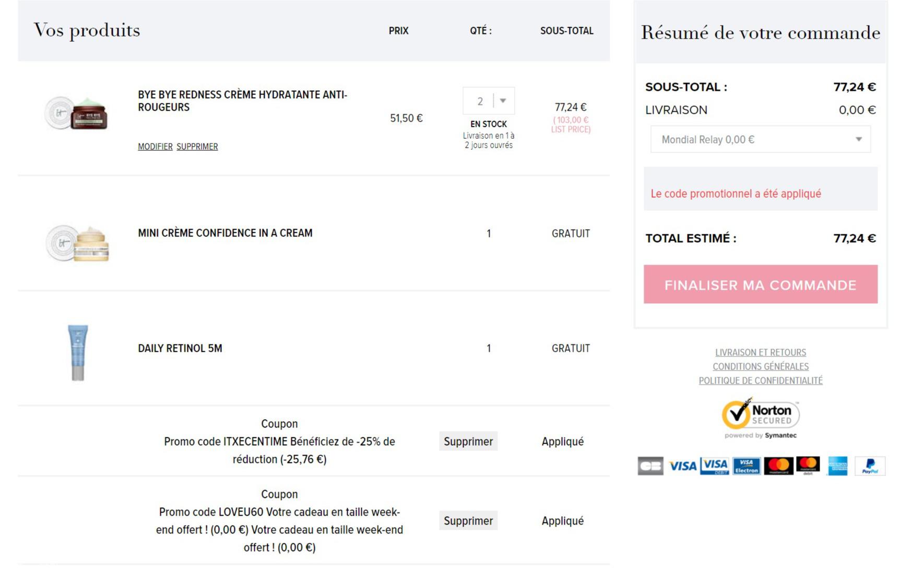Viewport: 924px width, 572px height.
Task: Remove the LOVEU60 coupon with Supprimer
Action: pyautogui.click(x=468, y=521)
